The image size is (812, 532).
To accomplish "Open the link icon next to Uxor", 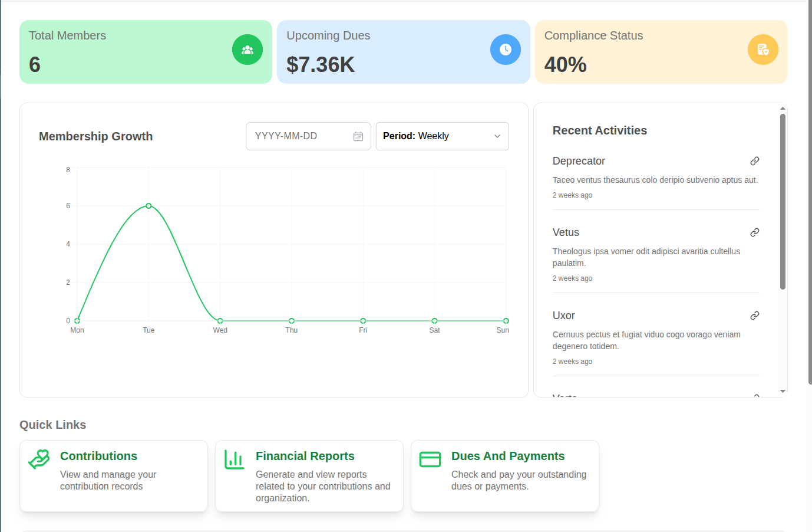I will pyautogui.click(x=754, y=316).
